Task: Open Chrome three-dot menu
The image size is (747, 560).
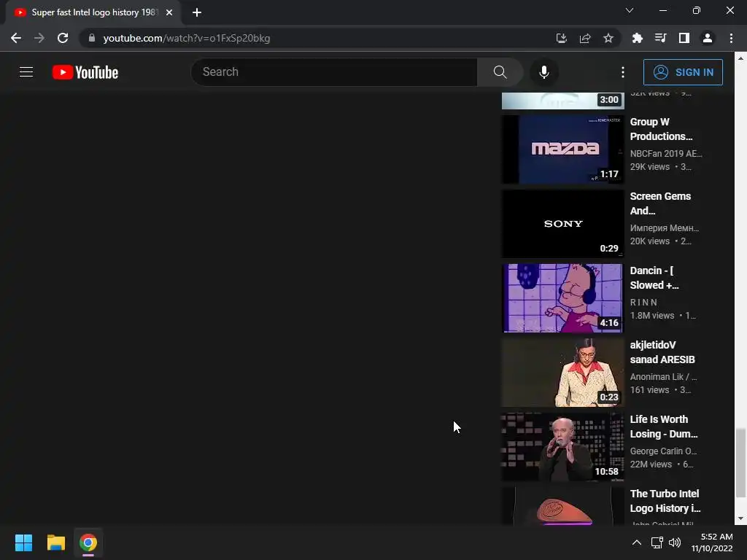Action: click(731, 38)
